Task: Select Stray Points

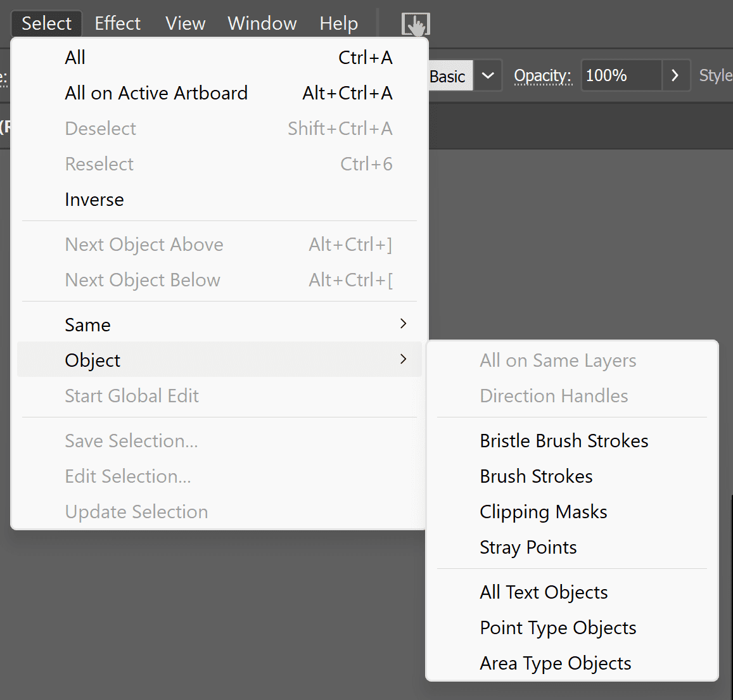Action: [x=528, y=547]
